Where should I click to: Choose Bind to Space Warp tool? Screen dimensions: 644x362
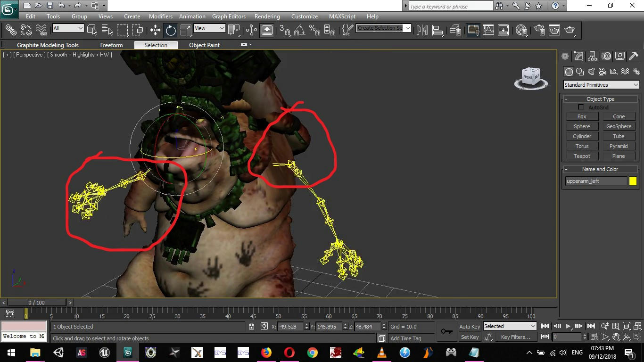pos(41,30)
